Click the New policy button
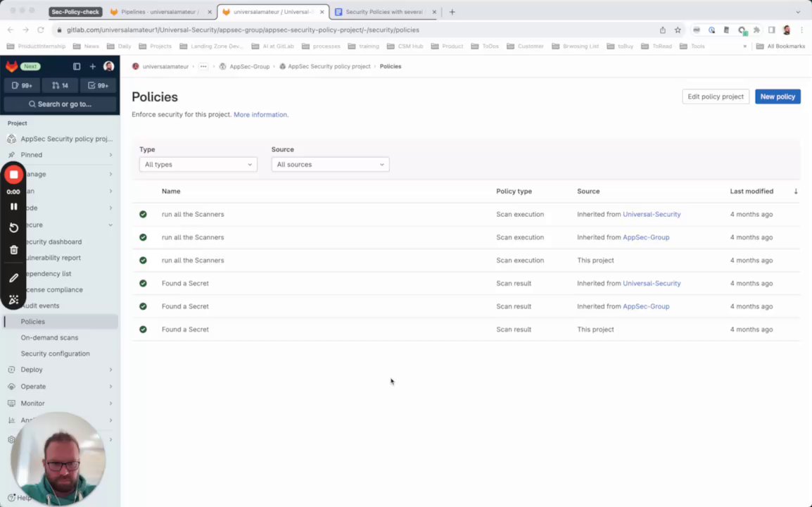The width and height of the screenshot is (812, 507). 778,96
